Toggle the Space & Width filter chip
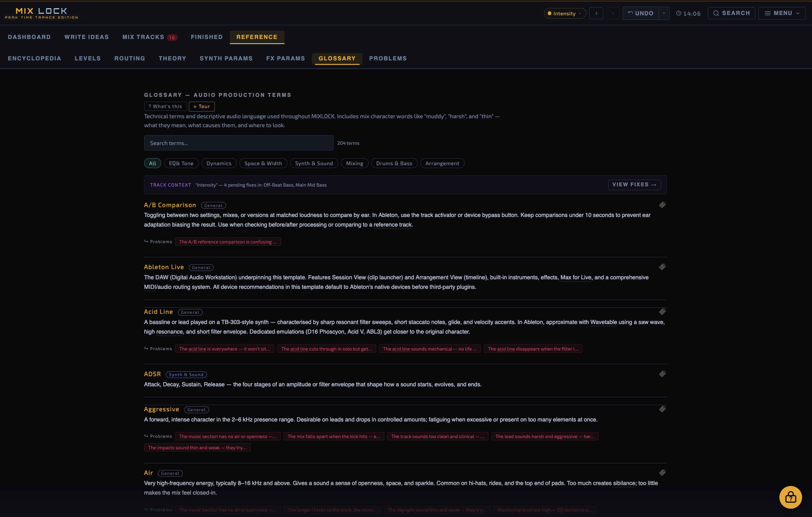The height and width of the screenshot is (517, 812). pos(263,164)
